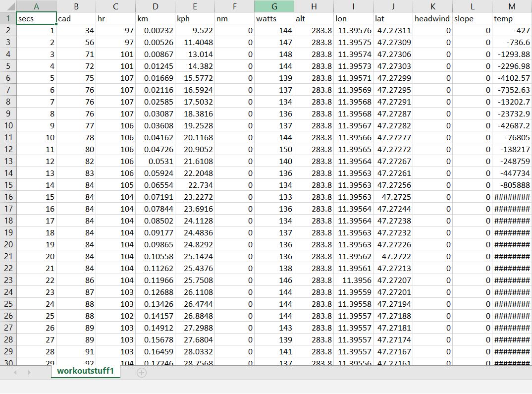Select kph cell showing 13.014
Image resolution: width=532 pixels, height=394 pixels.
pos(195,54)
